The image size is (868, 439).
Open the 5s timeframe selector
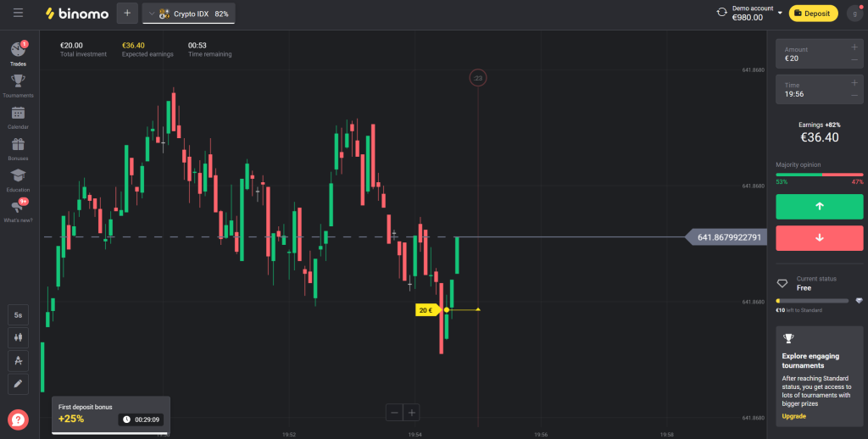(19, 314)
